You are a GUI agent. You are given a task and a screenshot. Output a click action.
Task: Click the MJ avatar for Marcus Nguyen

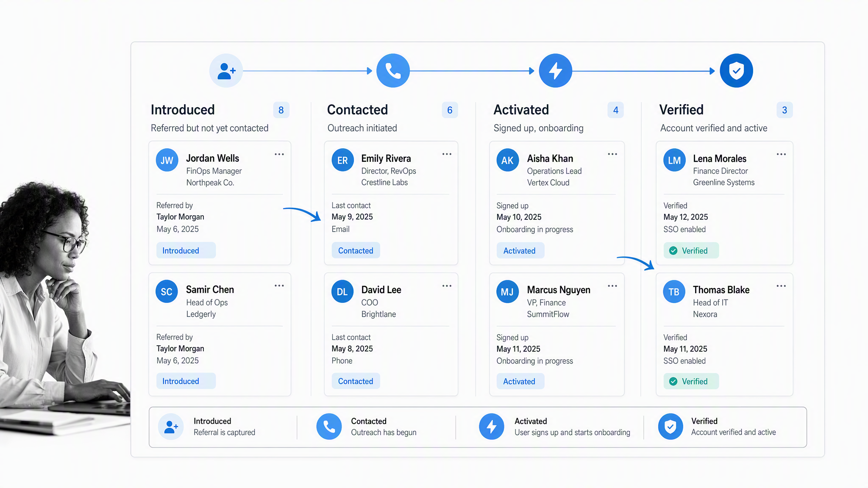coord(507,291)
